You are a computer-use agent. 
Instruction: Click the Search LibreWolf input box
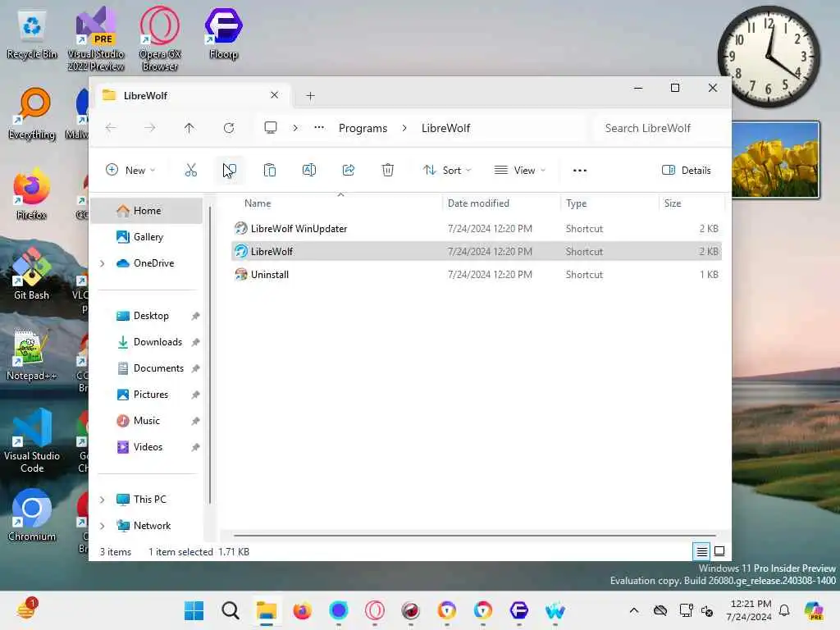pos(662,128)
